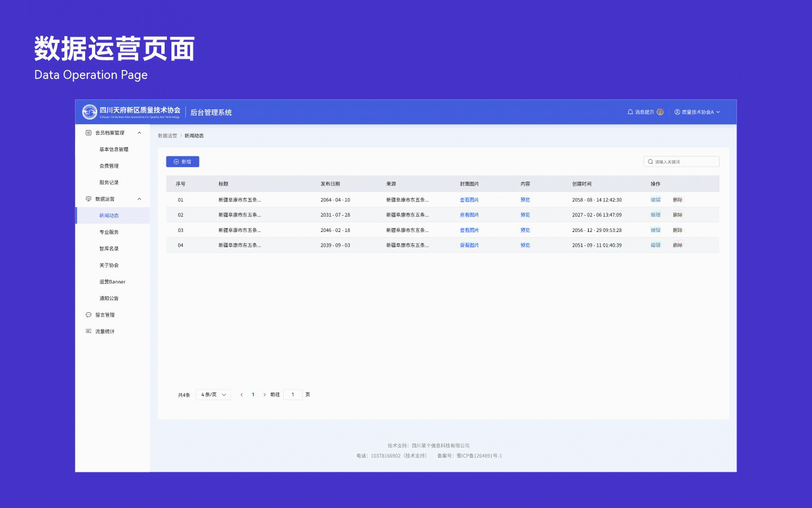Click the date 2064 - 04 - 10
The image size is (812, 508).
335,200
